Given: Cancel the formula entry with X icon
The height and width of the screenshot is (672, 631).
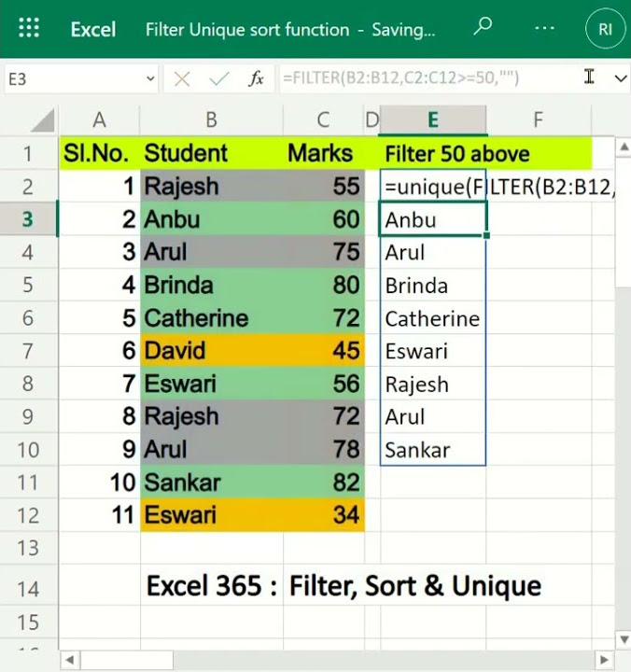Looking at the screenshot, I should tap(182, 78).
